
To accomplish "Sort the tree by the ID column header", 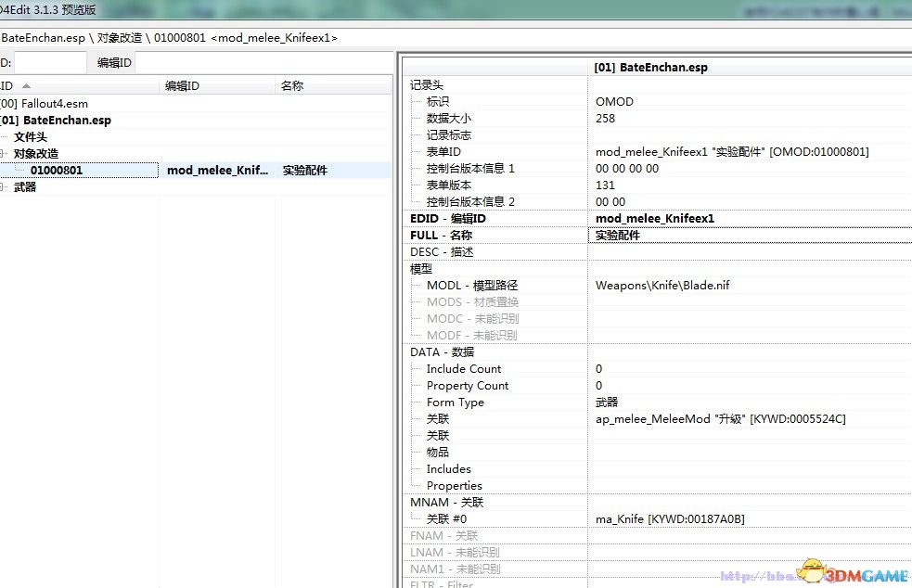I will [79, 86].
